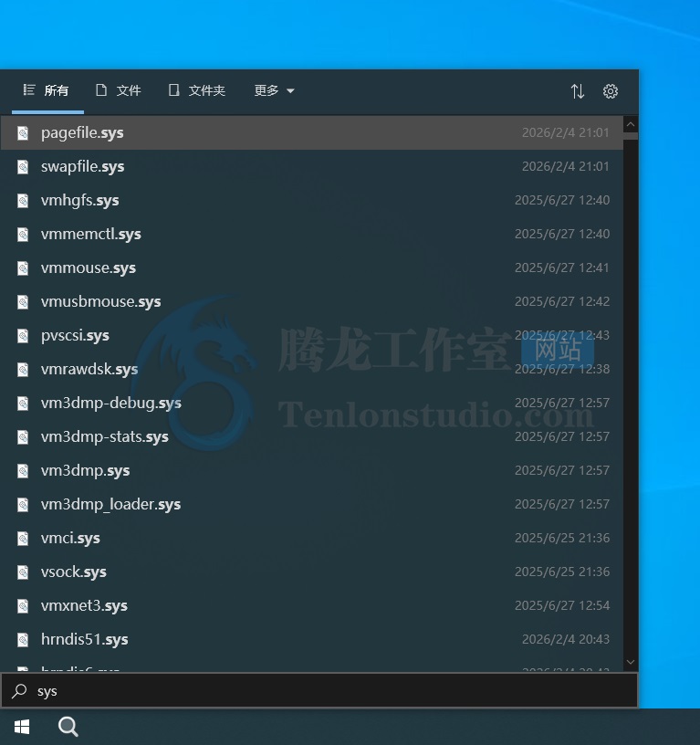Viewport: 700px width, 745px height.
Task: Click the scrollbar down arrow
Action: 631,662
